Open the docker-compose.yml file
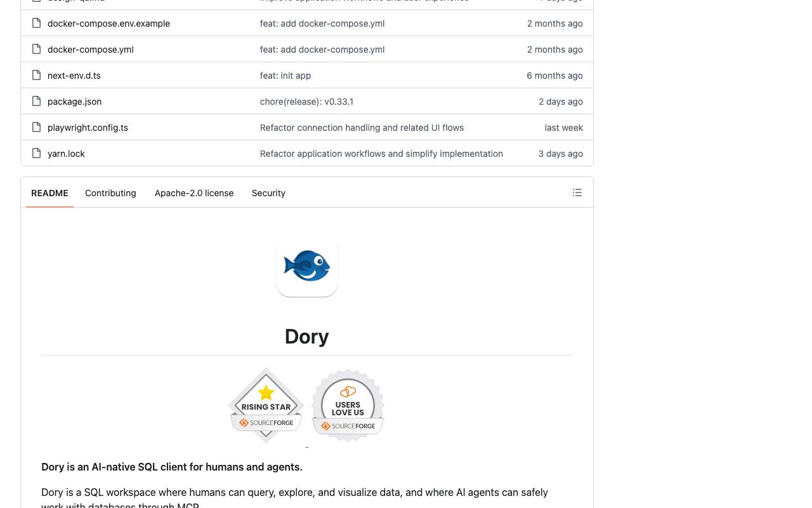812x508 pixels. point(91,50)
